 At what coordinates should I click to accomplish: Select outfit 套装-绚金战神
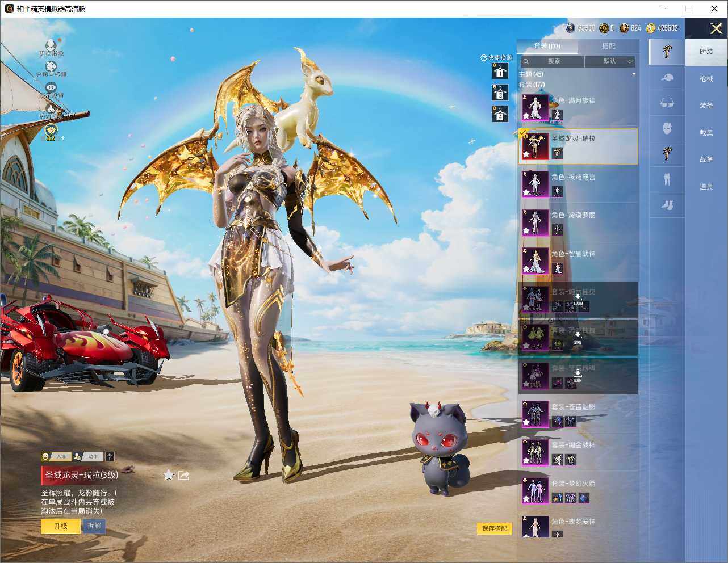tap(578, 452)
